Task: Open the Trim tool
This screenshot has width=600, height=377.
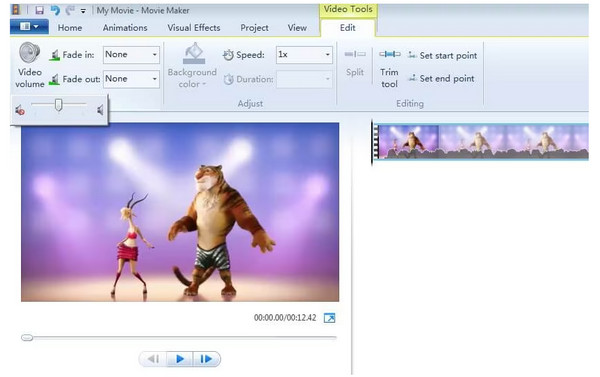Action: [390, 68]
